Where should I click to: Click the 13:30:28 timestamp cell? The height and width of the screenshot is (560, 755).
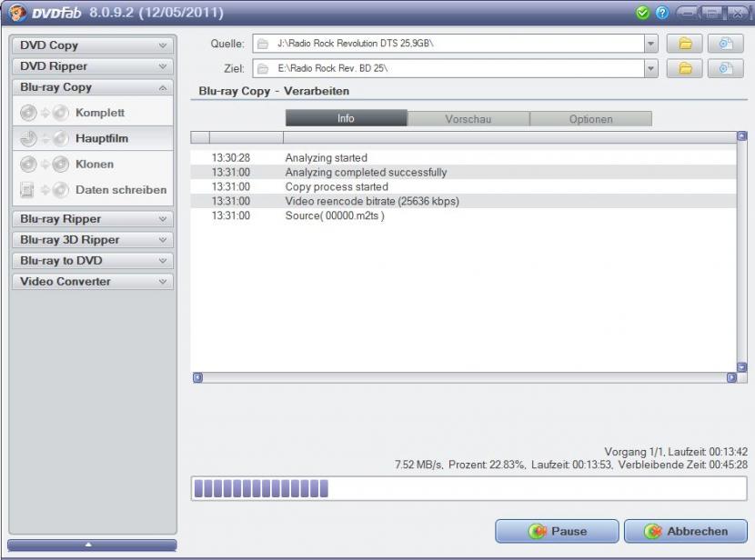tap(231, 158)
